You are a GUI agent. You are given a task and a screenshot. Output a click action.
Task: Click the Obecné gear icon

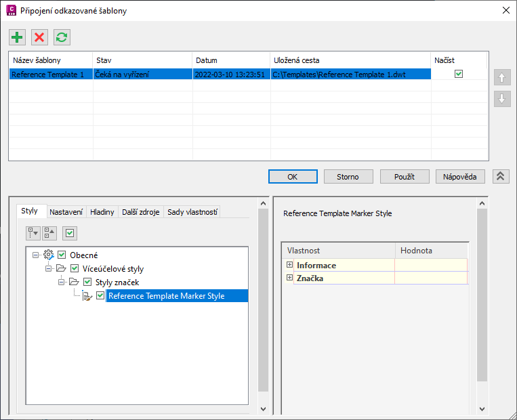49,255
